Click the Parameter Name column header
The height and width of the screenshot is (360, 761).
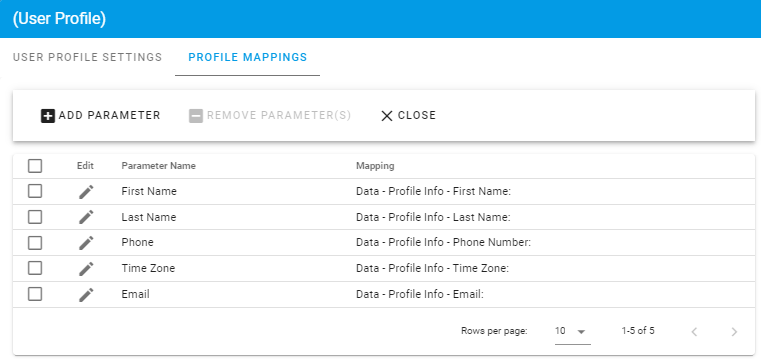click(158, 166)
